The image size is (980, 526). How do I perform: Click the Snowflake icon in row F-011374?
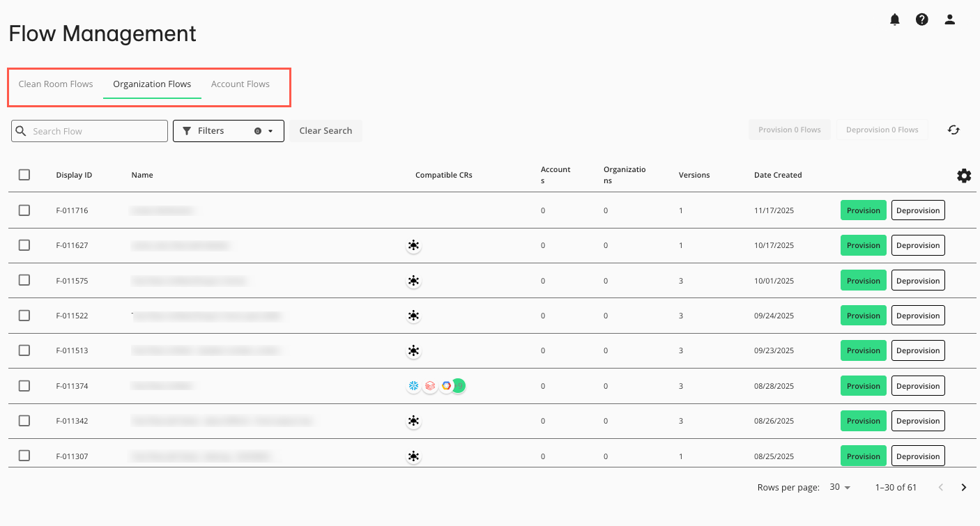click(x=414, y=386)
